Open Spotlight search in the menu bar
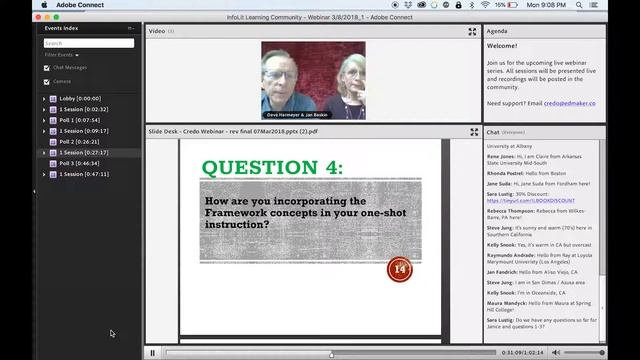Screen dimensions: 640x360 click(x=579, y=5)
